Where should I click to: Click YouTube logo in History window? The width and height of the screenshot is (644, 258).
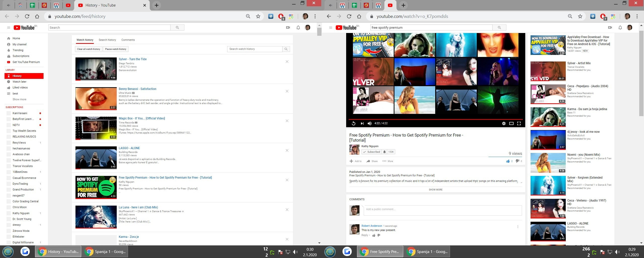click(x=24, y=27)
